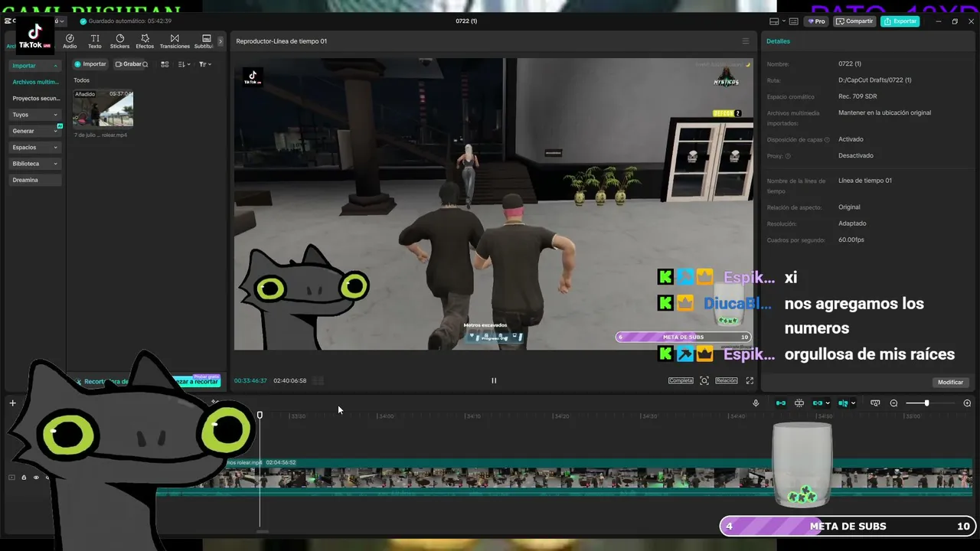Open the Texto panel tab
The width and height of the screenshot is (980, 551).
(95, 41)
